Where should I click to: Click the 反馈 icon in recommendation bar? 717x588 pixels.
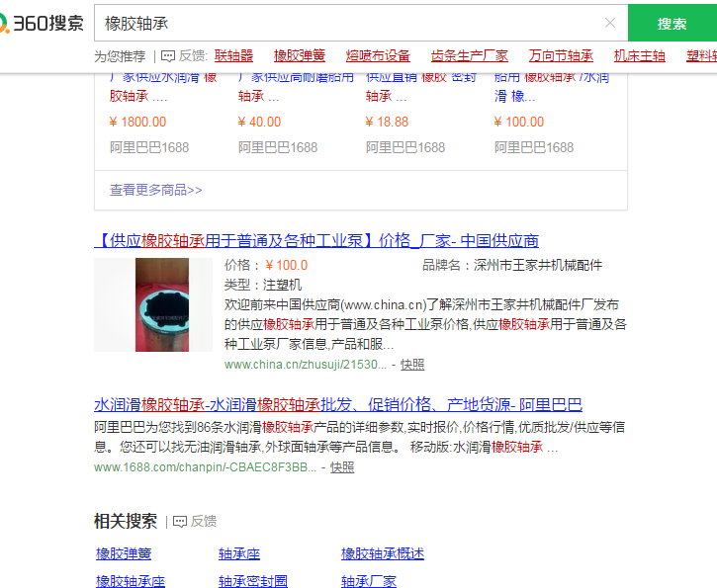pyautogui.click(x=168, y=56)
